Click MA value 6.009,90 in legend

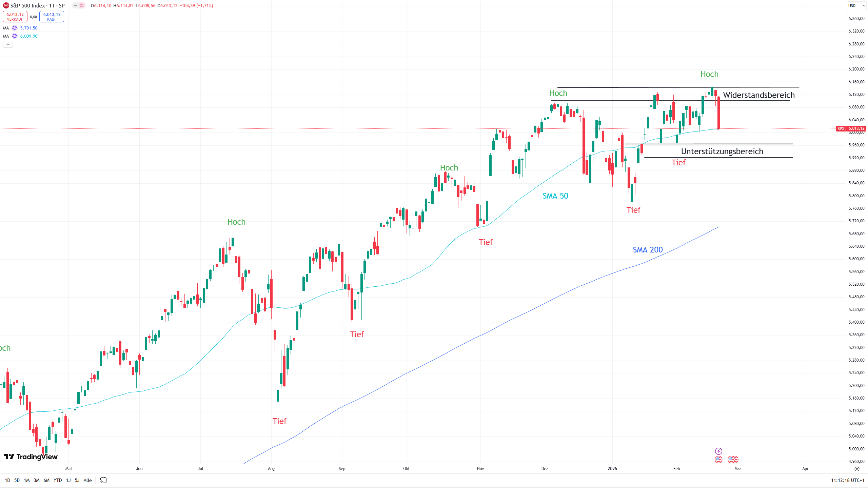29,36
